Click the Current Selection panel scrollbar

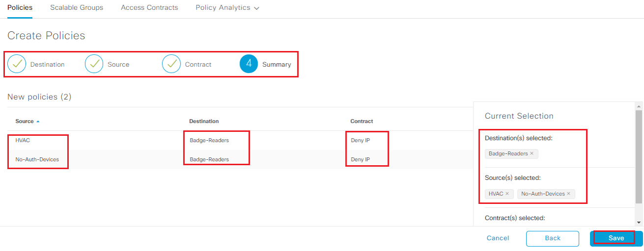click(639, 156)
